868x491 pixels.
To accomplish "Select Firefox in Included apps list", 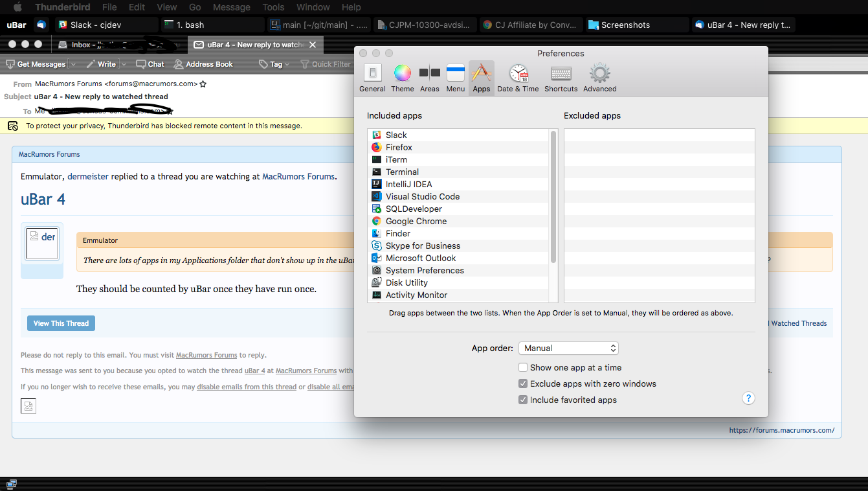I will pos(458,147).
